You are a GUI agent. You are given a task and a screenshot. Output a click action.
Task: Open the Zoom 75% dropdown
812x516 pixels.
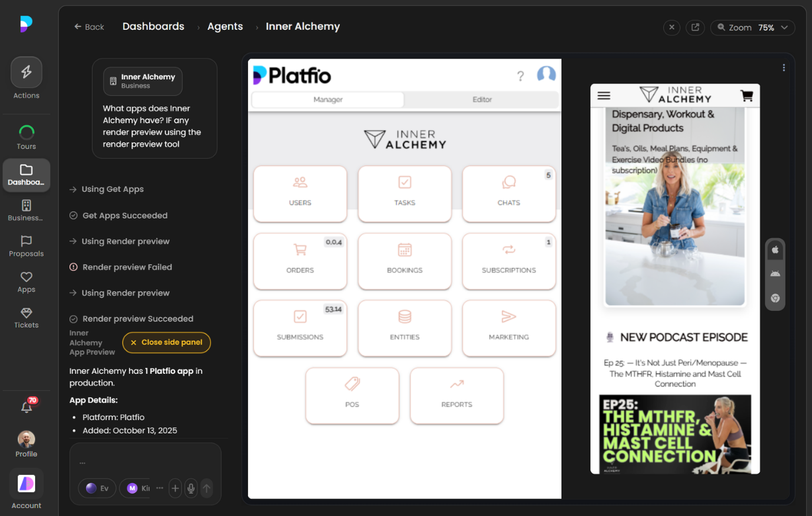752,27
